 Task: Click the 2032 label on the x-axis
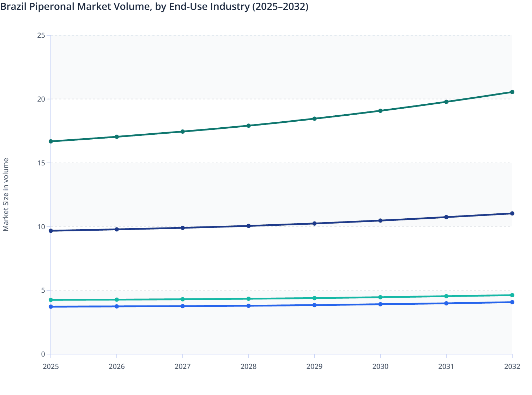tap(512, 367)
